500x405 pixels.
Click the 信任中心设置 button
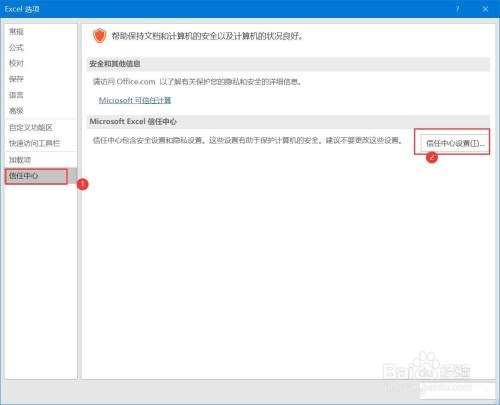pos(455,143)
